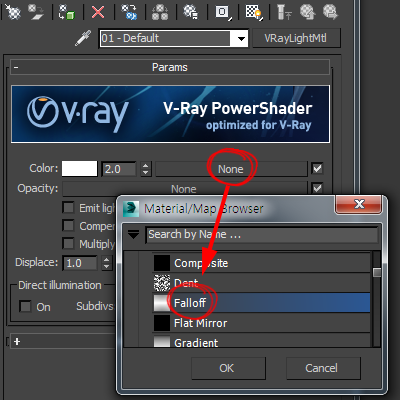Enable the Multiply checkbox
The width and height of the screenshot is (400, 400).
(x=68, y=243)
